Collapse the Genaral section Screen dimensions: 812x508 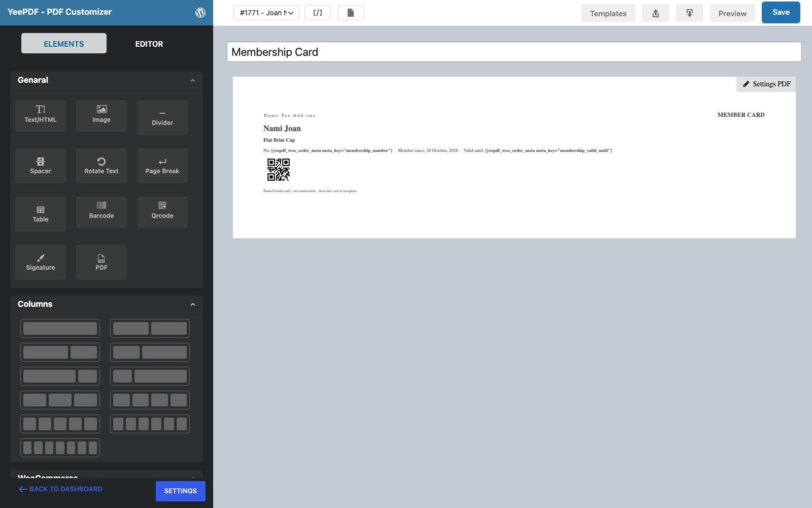193,80
